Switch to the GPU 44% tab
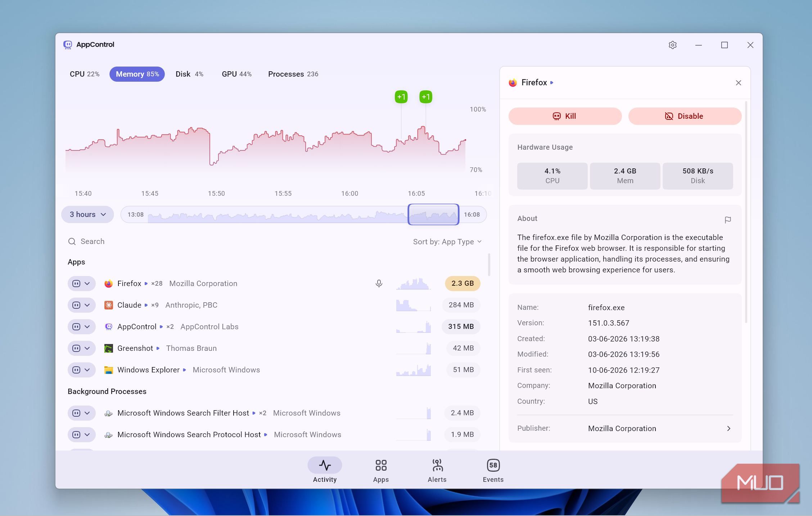This screenshot has height=516, width=812. [236, 74]
